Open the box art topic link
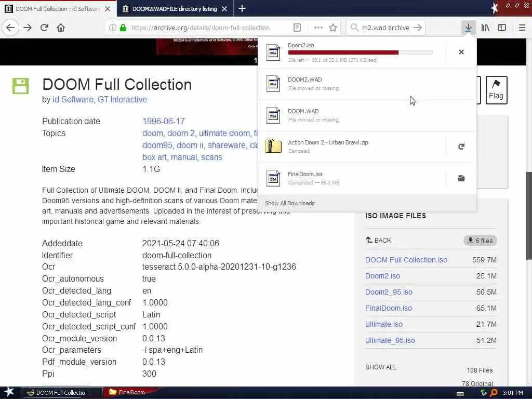532x399 pixels. (x=154, y=157)
